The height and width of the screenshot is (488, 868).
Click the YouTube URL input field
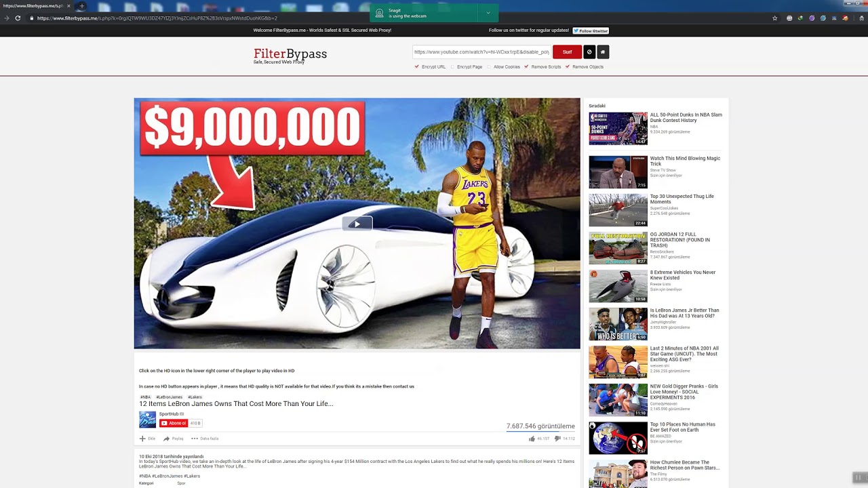[x=481, y=52]
